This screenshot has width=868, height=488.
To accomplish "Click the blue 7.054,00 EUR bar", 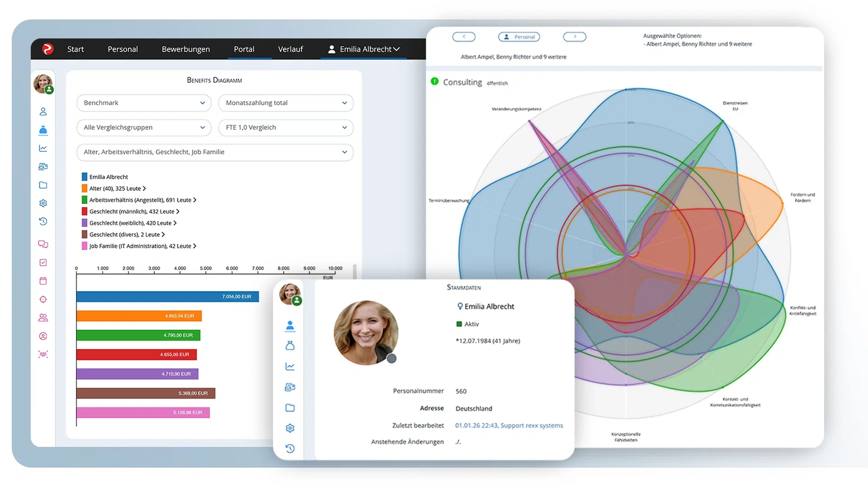I will coord(167,296).
